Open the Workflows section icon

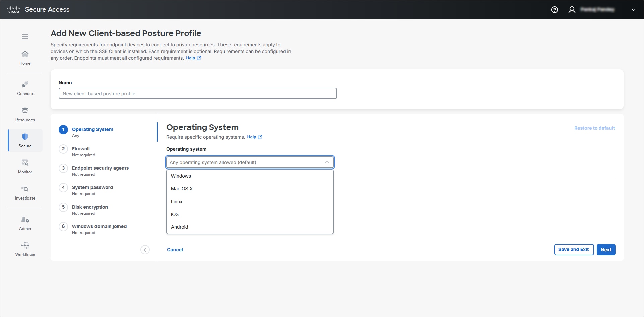point(25,245)
